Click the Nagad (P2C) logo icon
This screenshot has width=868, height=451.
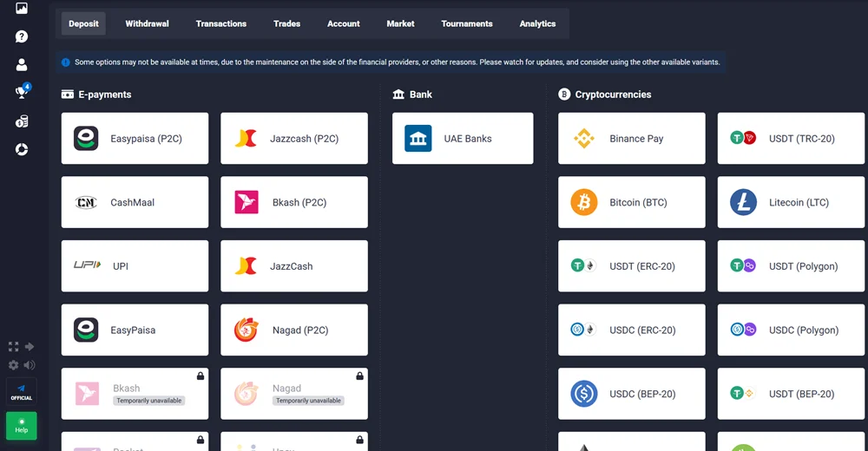point(247,330)
